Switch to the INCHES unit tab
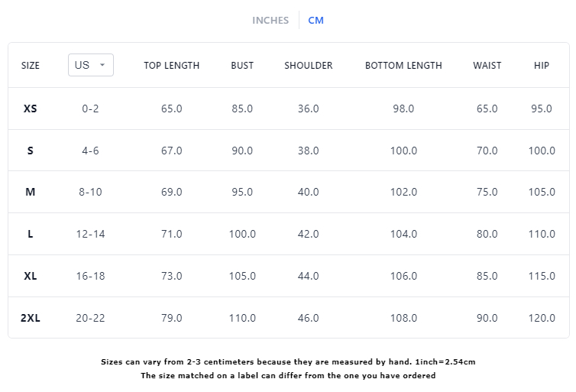 270,21
